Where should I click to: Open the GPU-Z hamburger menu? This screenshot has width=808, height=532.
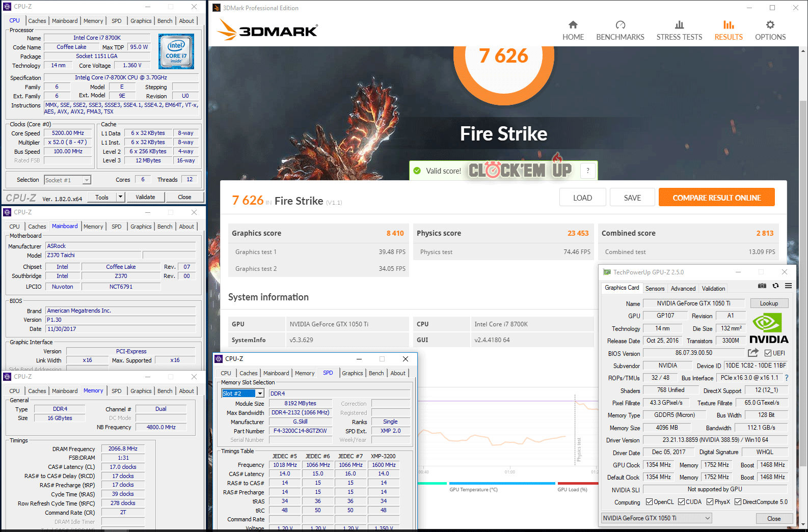point(788,286)
